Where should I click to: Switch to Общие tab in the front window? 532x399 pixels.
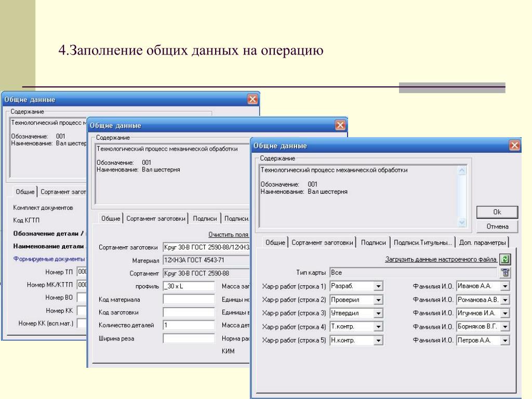click(x=275, y=242)
